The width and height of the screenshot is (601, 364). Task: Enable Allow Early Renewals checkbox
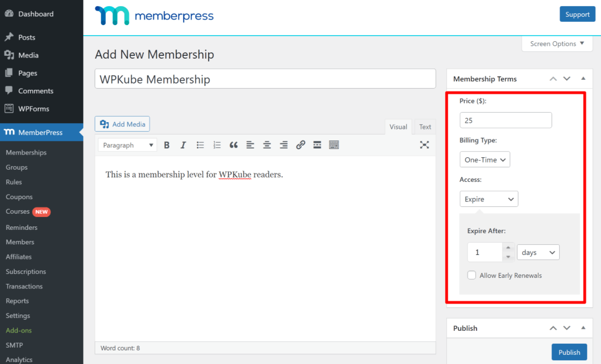472,275
